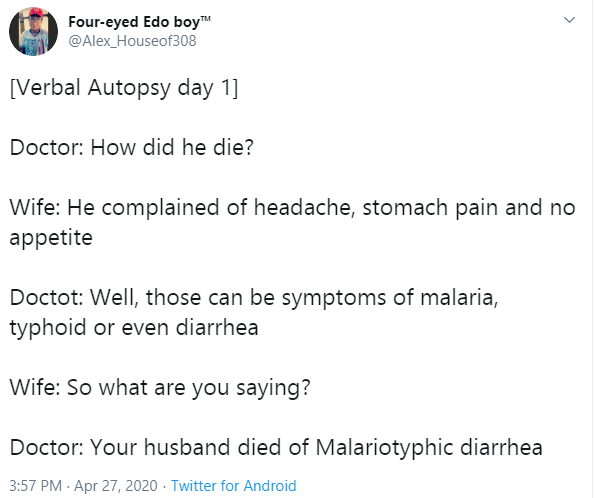The height and width of the screenshot is (498, 595).
Task: Select the line "Doctor: How did he die?"
Action: click(131, 147)
